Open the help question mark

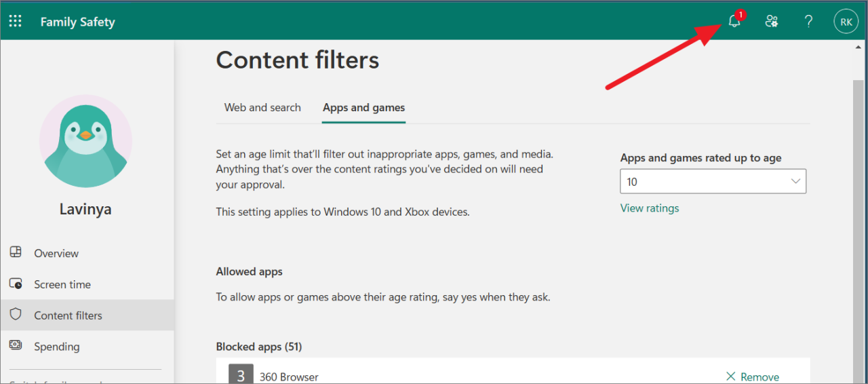808,21
